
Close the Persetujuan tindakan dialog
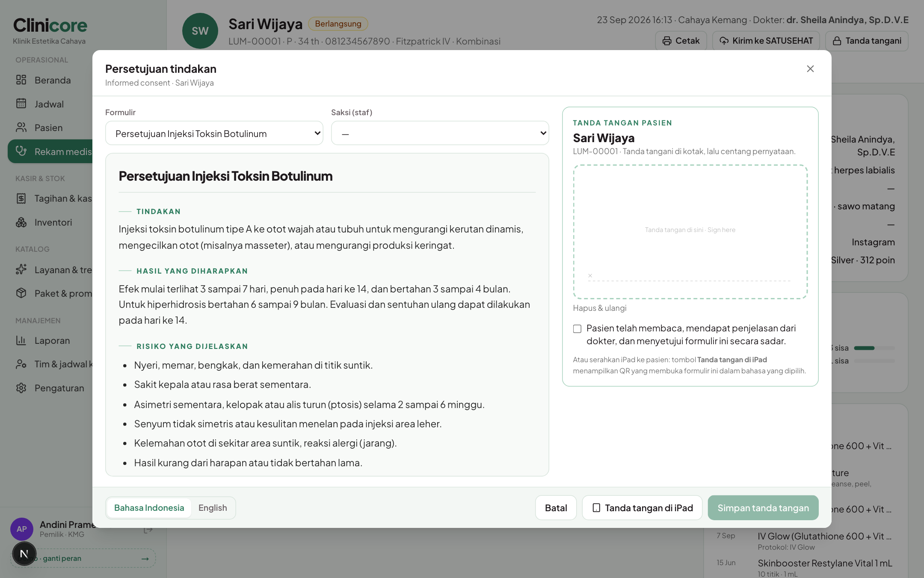tap(810, 69)
